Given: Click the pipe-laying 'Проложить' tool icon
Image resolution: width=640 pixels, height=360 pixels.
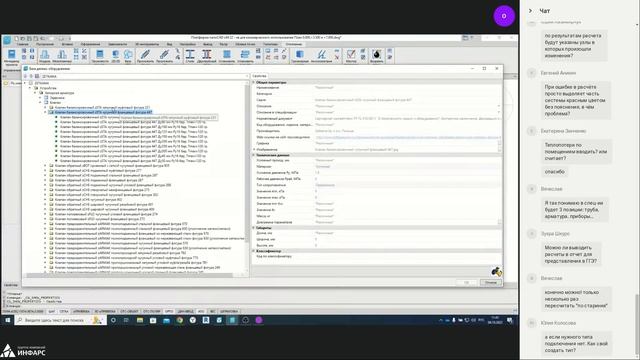Looking at the screenshot, I should click(145, 54).
